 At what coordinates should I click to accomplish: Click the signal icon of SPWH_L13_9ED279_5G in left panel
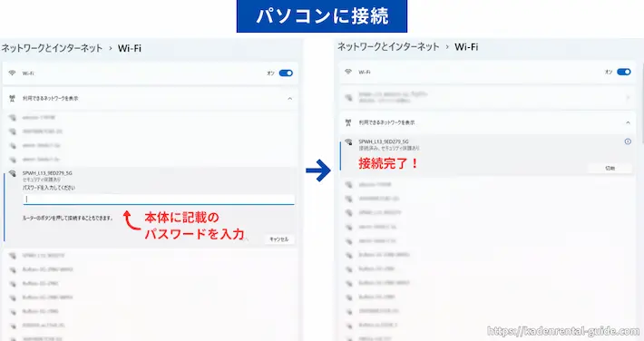[13, 173]
